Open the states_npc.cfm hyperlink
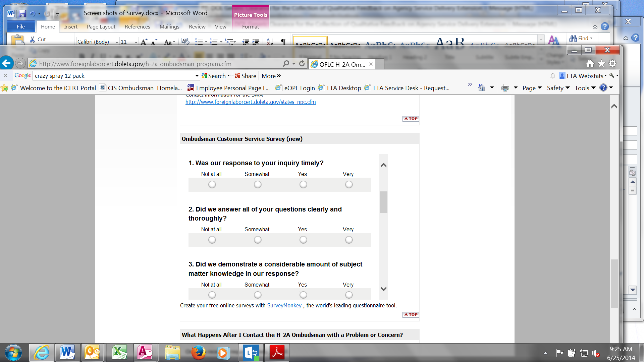Image resolution: width=644 pixels, height=362 pixels. [x=251, y=102]
